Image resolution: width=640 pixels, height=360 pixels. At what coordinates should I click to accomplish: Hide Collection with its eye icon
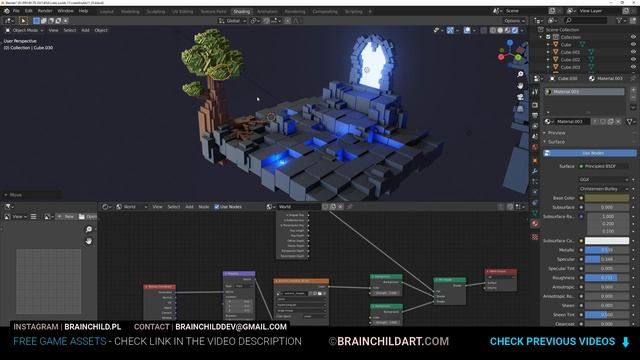[633, 37]
